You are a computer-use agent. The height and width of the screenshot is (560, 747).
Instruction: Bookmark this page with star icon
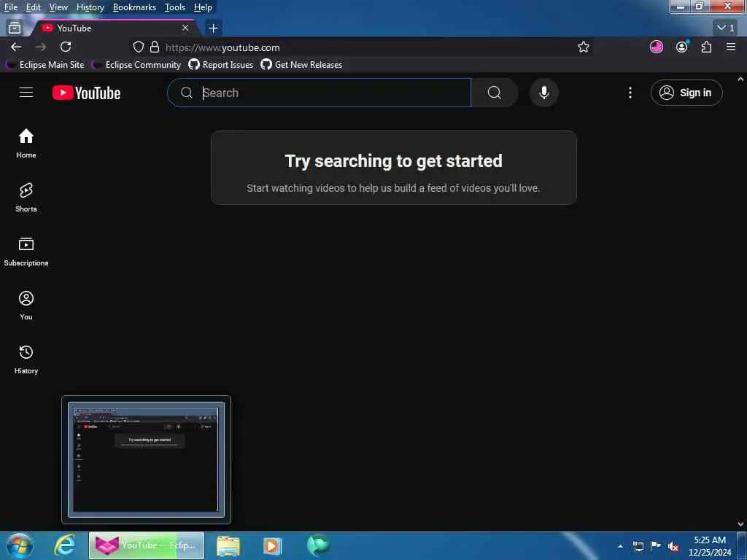(583, 47)
